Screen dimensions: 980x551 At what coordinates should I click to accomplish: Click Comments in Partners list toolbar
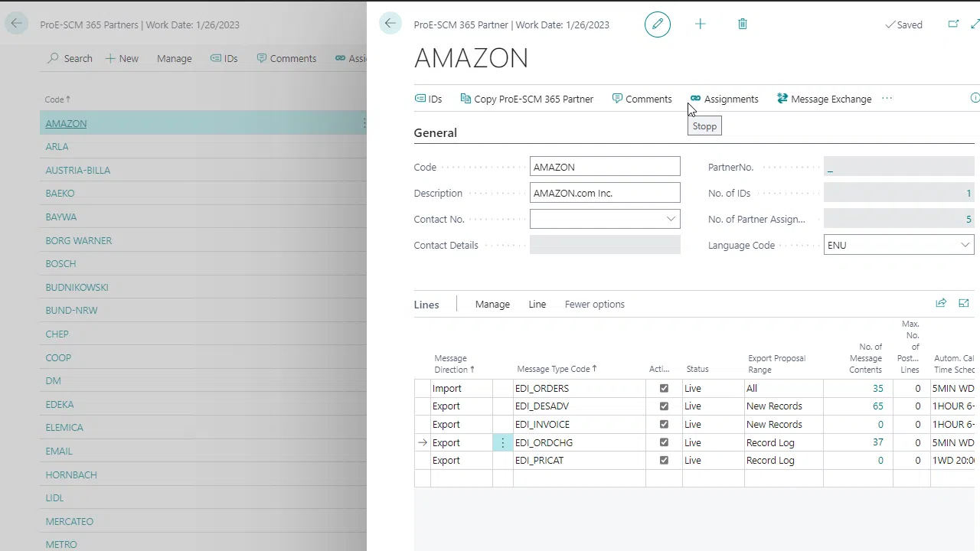tap(286, 58)
